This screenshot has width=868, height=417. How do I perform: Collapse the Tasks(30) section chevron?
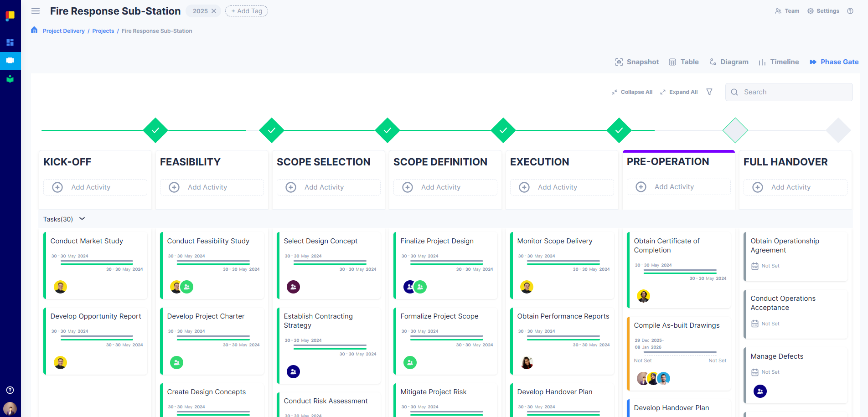[x=82, y=219]
